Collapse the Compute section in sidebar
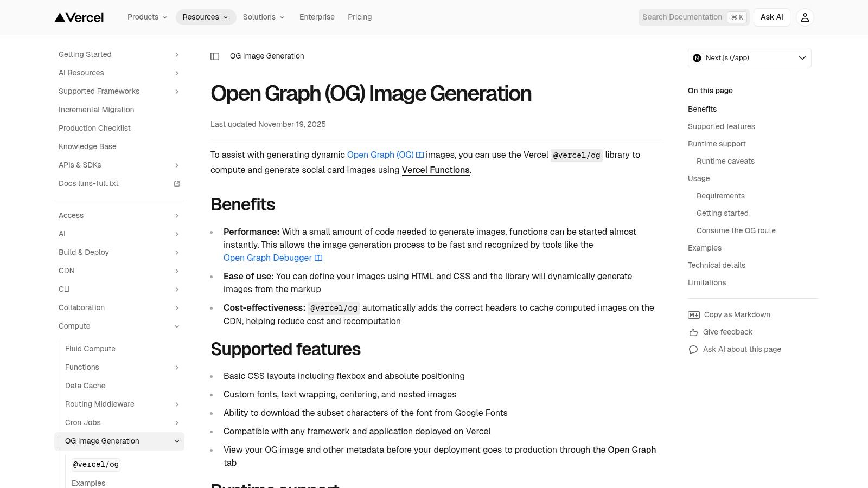The width and height of the screenshot is (868, 488). click(176, 326)
